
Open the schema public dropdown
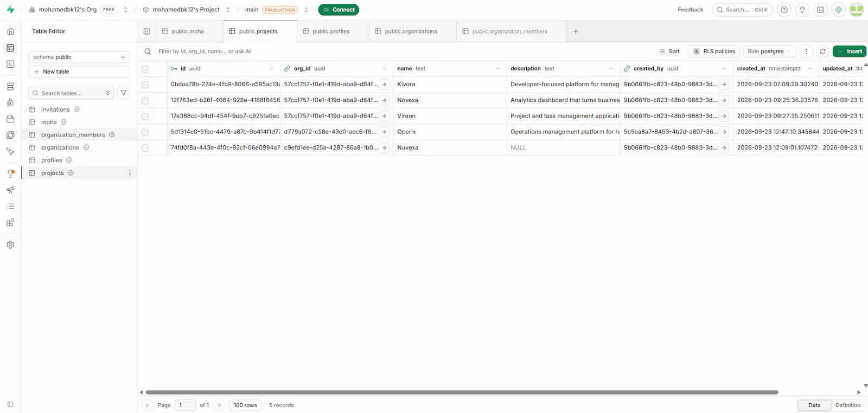pos(79,57)
